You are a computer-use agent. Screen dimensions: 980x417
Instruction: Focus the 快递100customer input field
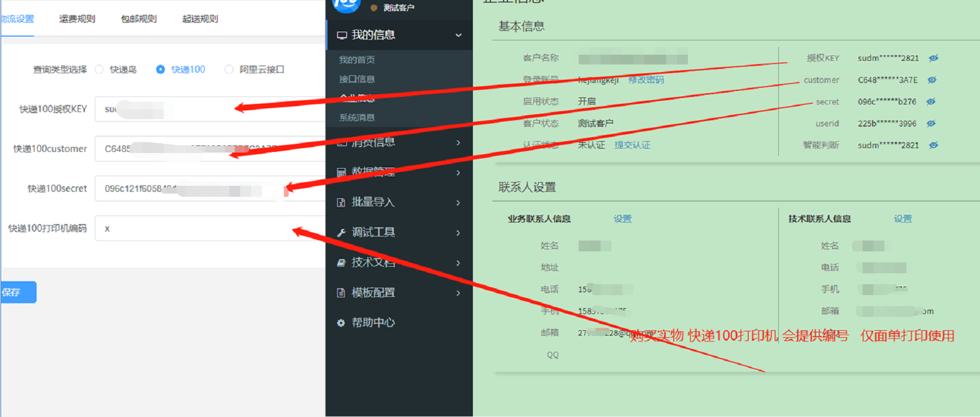210,149
